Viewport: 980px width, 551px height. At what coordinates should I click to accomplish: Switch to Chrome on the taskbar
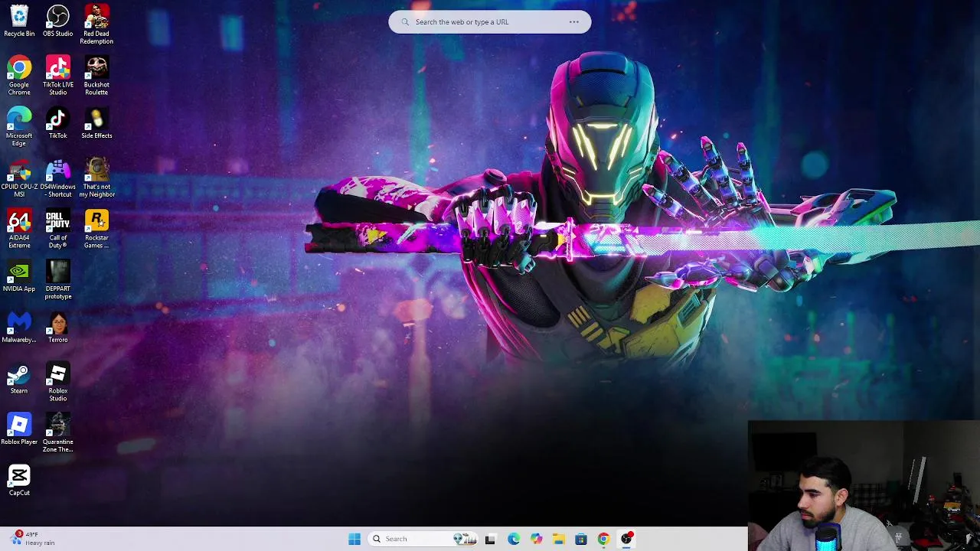pyautogui.click(x=604, y=539)
